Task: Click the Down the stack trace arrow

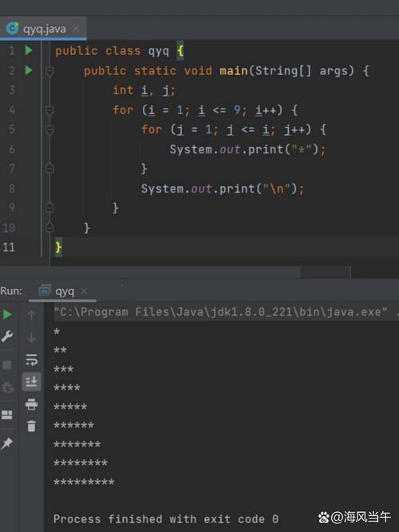Action: click(x=31, y=337)
